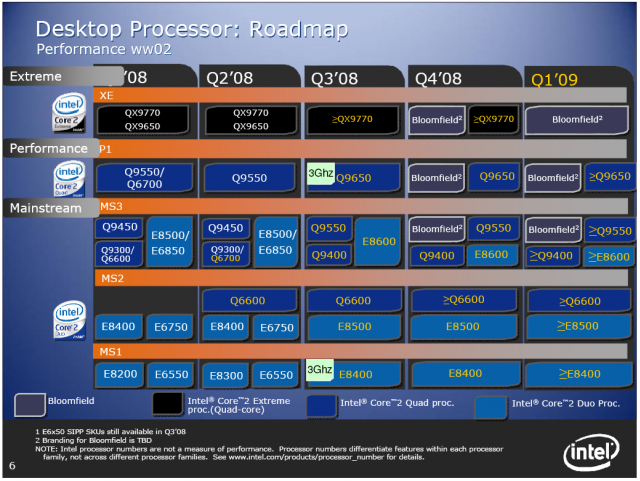Click the E8500 cell under Q3'08
The width and height of the screenshot is (640, 481).
tap(354, 327)
